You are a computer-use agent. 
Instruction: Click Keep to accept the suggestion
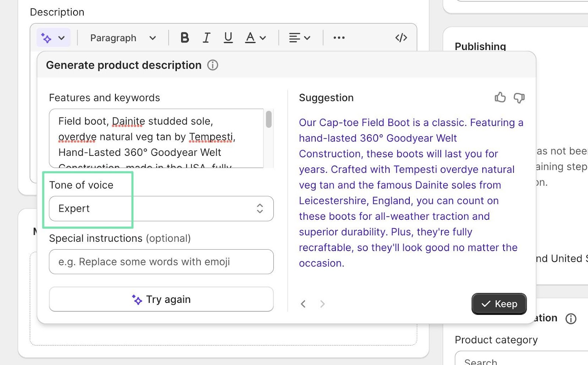tap(499, 304)
